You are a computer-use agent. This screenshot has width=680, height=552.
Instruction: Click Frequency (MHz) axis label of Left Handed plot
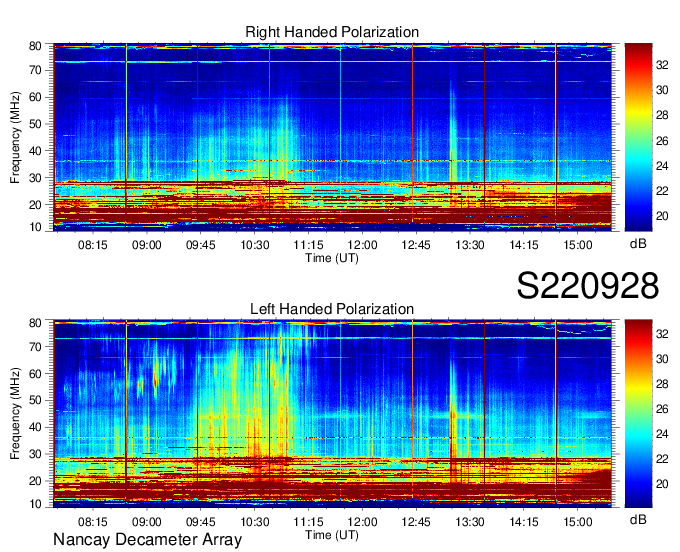click(x=15, y=414)
